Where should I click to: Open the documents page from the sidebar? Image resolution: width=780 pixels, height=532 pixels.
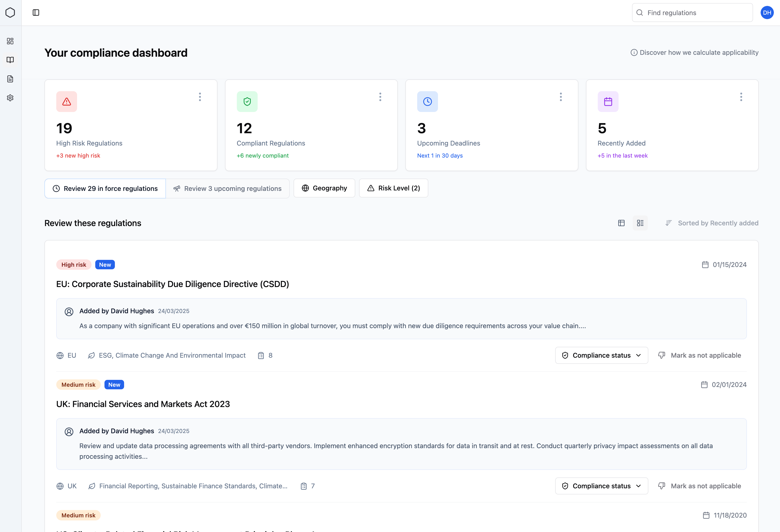click(x=10, y=79)
